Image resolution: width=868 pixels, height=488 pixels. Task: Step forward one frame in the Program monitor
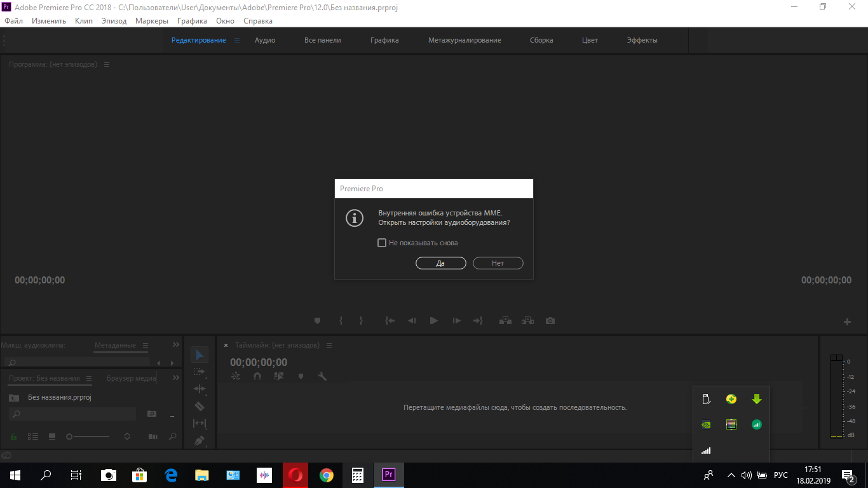pyautogui.click(x=456, y=321)
